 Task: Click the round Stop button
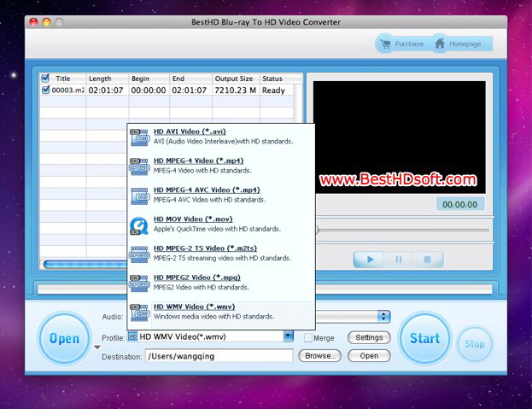(474, 344)
